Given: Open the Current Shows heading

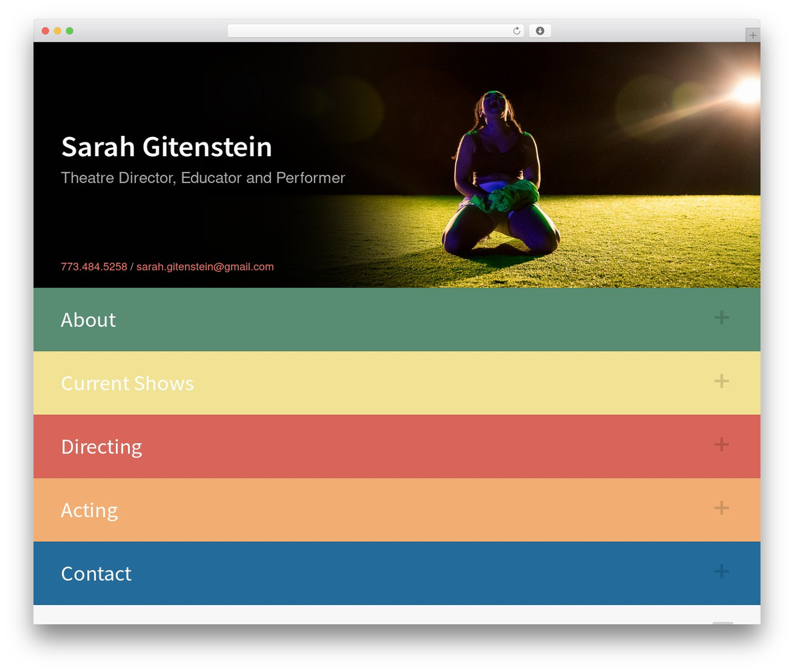Looking at the screenshot, I should 127,383.
